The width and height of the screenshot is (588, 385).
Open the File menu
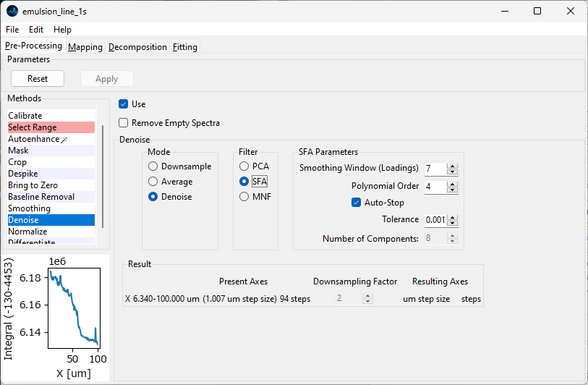click(x=12, y=30)
